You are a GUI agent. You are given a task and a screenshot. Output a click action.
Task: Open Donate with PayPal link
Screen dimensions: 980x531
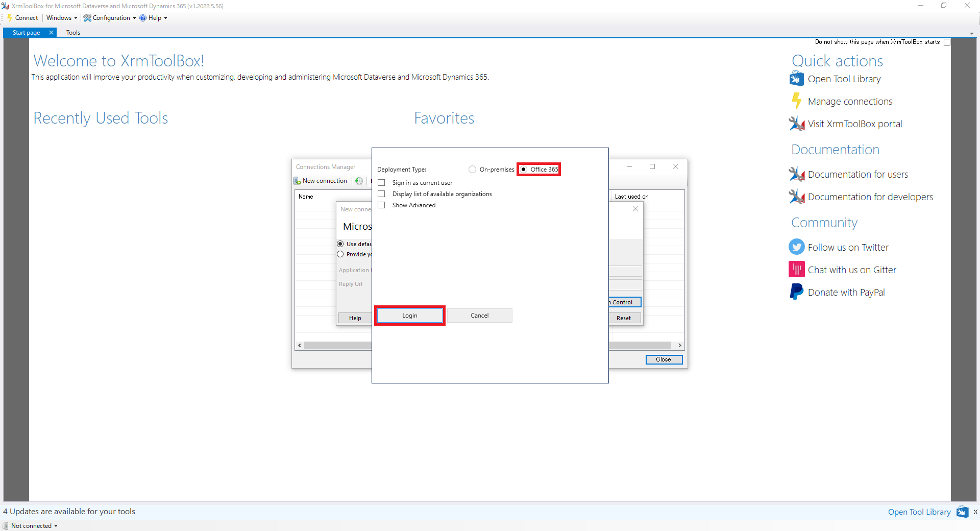(x=846, y=293)
